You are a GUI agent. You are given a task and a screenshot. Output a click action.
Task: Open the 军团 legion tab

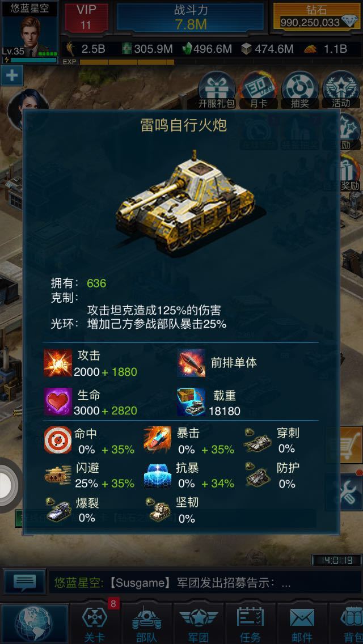pyautogui.click(x=199, y=624)
